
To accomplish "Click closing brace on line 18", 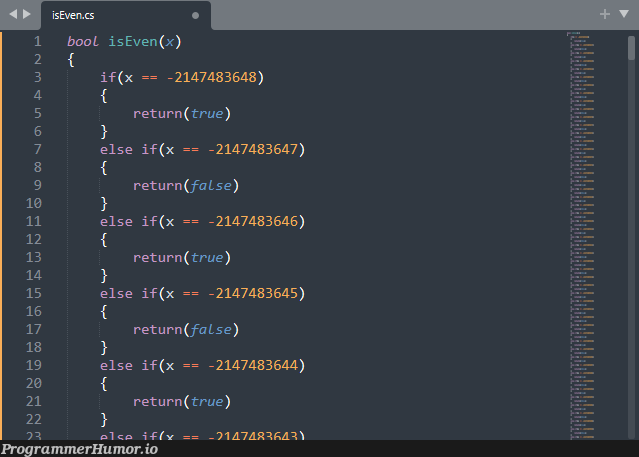I will coord(104,347).
